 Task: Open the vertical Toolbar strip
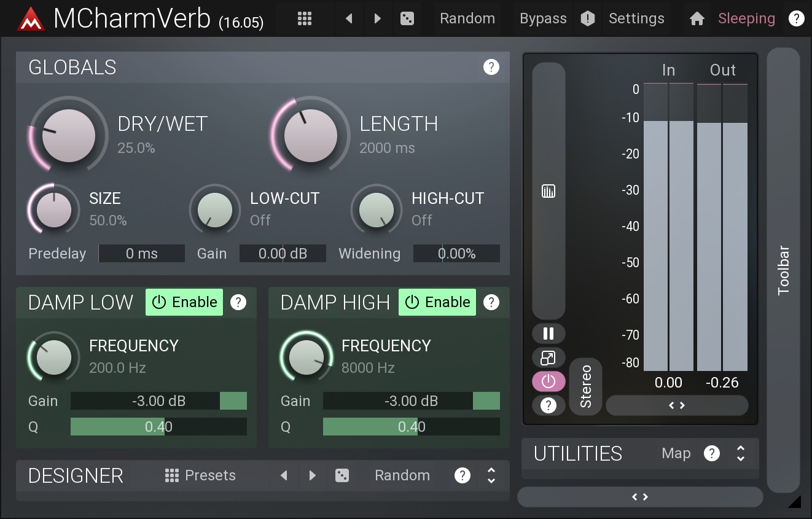[x=783, y=270]
